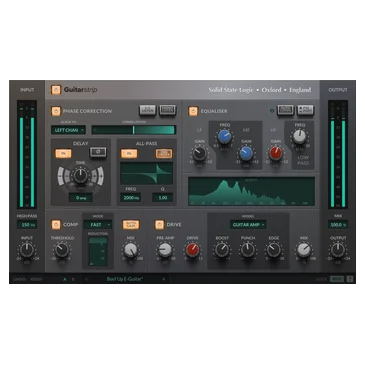Viewport: 365px width, 365px height.
Task: Toggle the orange All-Pass mode button
Action: 164,153
